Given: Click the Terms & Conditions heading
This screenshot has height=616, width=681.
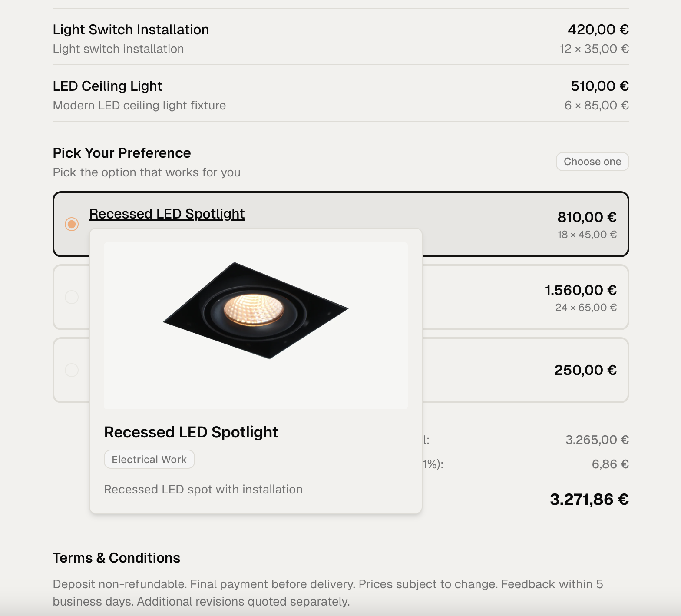Looking at the screenshot, I should (x=116, y=558).
